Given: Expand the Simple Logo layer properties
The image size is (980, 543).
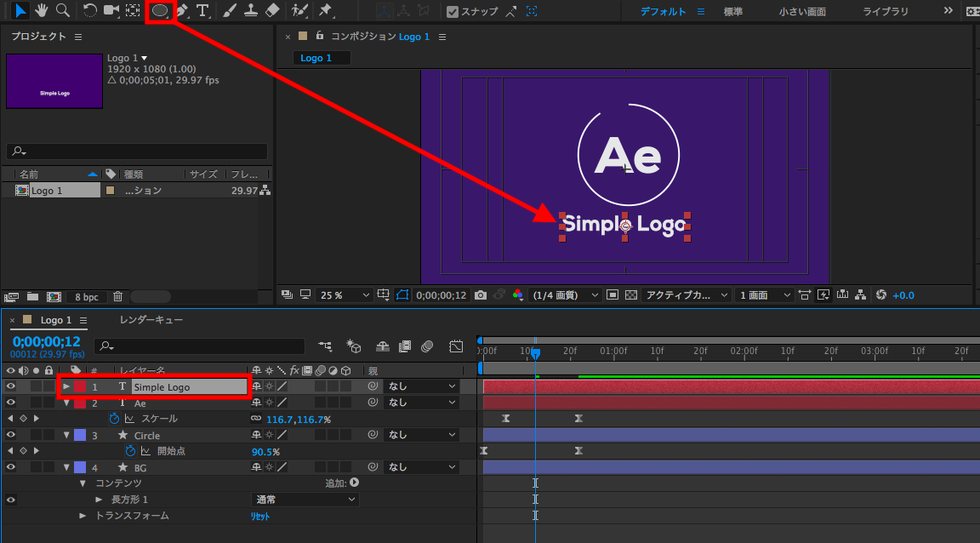Looking at the screenshot, I should 66,386.
